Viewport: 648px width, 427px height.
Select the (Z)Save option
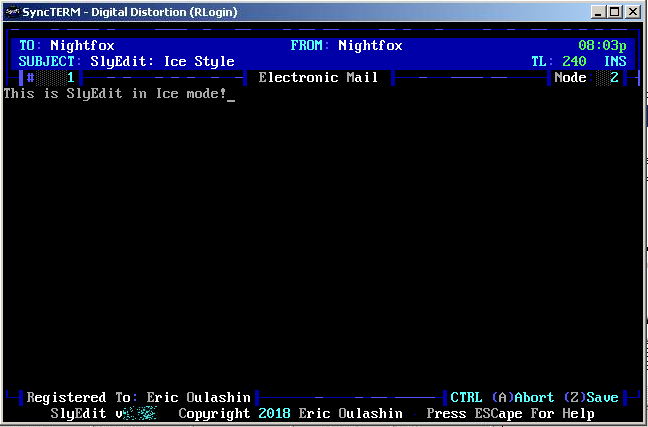click(591, 397)
